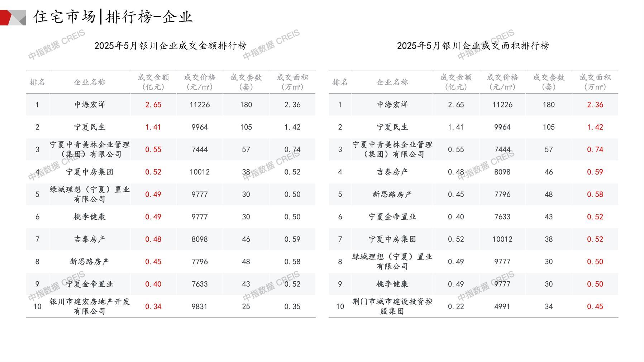Select the red 0.34 transaction amount value
This screenshot has width=644, height=362.
(x=153, y=306)
